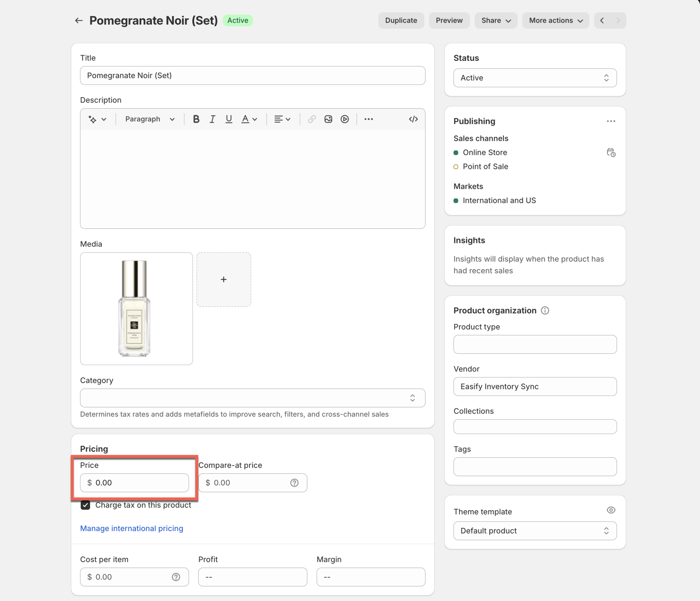
Task: Open the Publishing three-dot menu
Action: [611, 121]
